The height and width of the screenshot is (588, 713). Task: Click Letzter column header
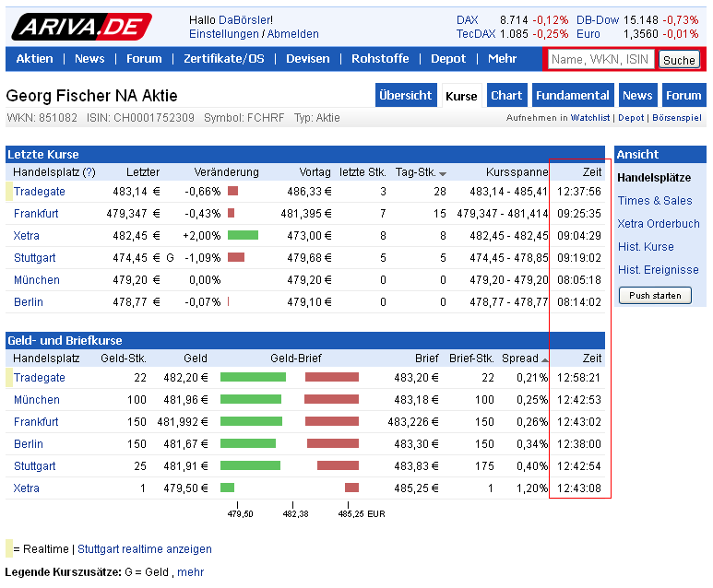(x=143, y=172)
